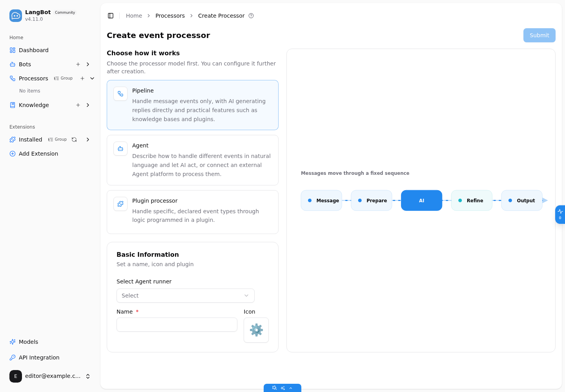Click the Submit button

(x=539, y=35)
